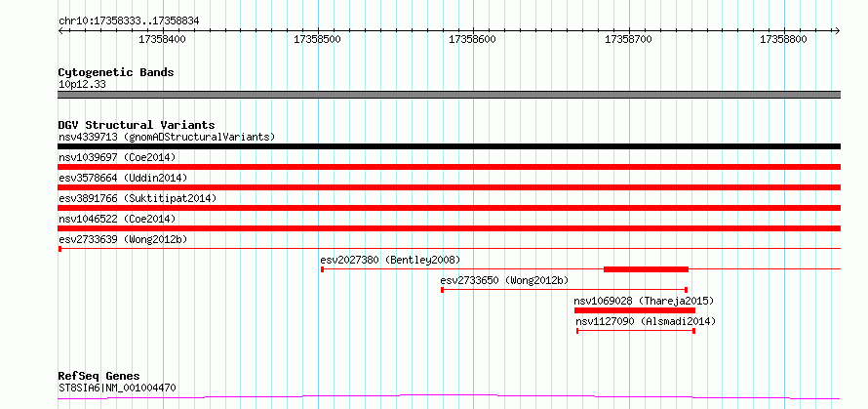Click the 17358500 ruler tick label
This screenshot has width=868, height=409.
[318, 39]
